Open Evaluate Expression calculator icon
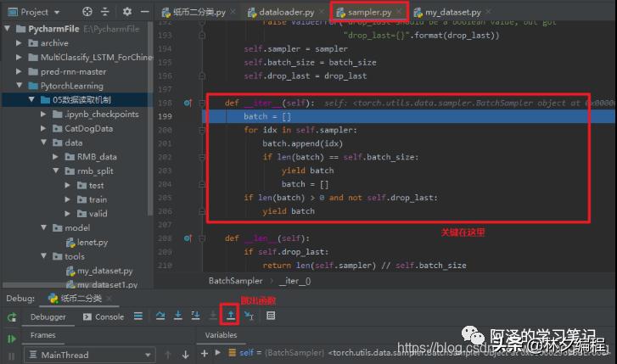This screenshot has width=617, height=364. (x=271, y=316)
